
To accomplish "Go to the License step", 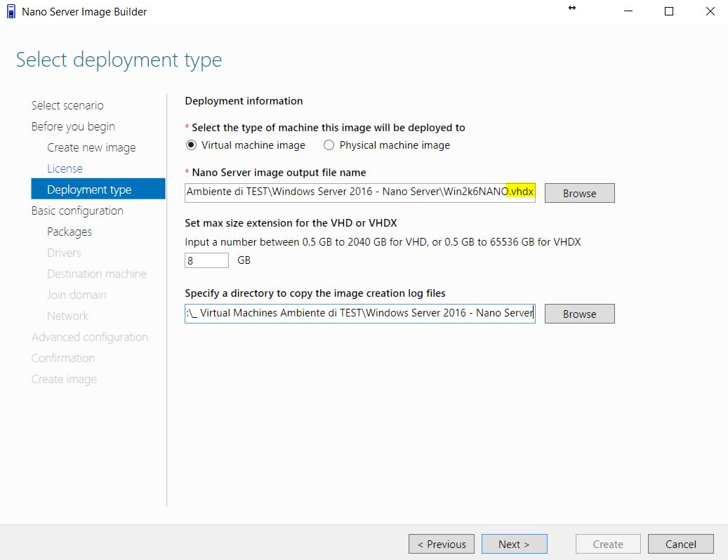I will (65, 168).
